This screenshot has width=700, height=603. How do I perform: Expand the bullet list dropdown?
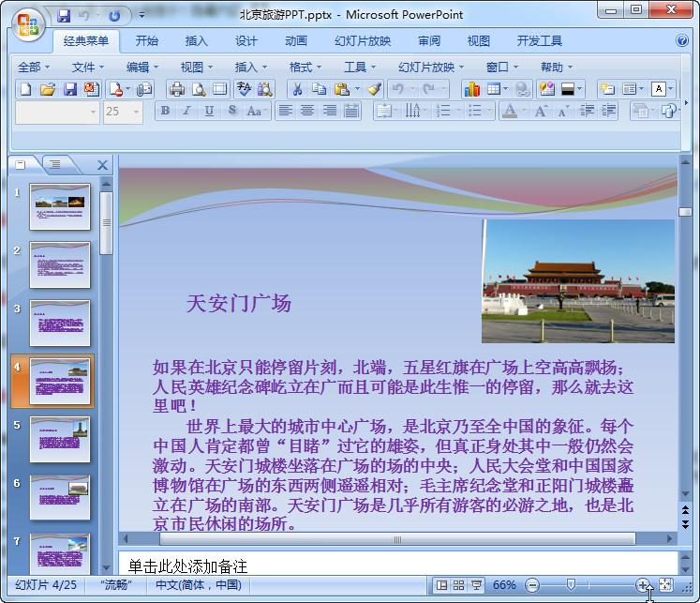click(489, 111)
